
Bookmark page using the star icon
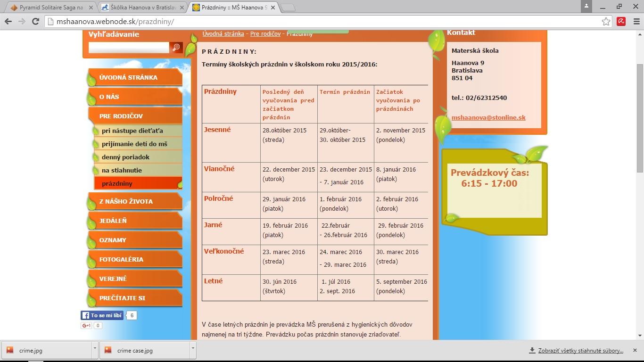click(606, 22)
